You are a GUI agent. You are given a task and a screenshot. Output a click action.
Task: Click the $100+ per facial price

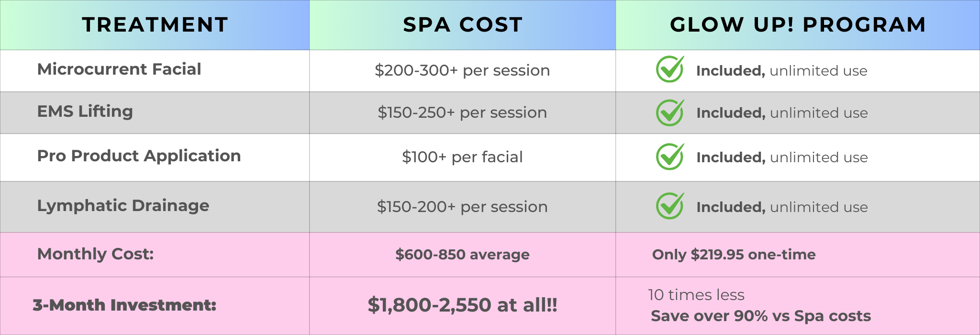[462, 157]
